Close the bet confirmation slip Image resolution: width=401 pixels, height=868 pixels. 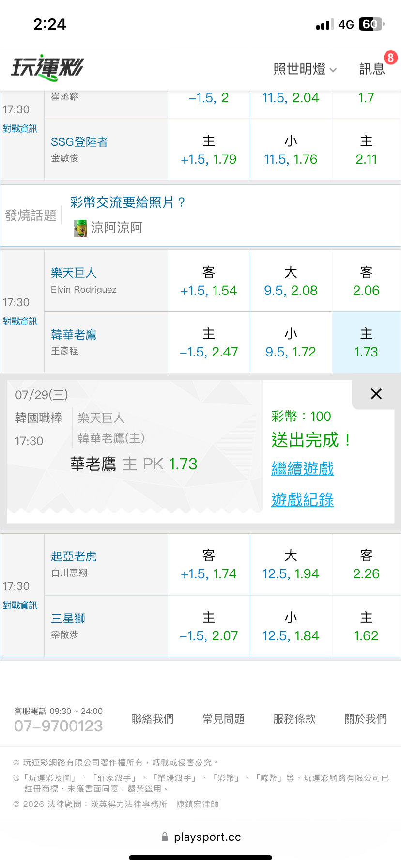[376, 394]
